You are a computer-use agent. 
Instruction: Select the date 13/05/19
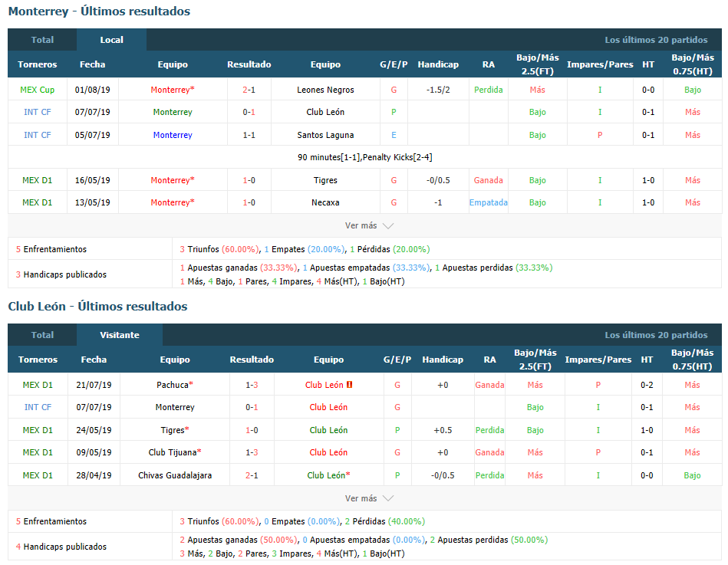pos(92,202)
